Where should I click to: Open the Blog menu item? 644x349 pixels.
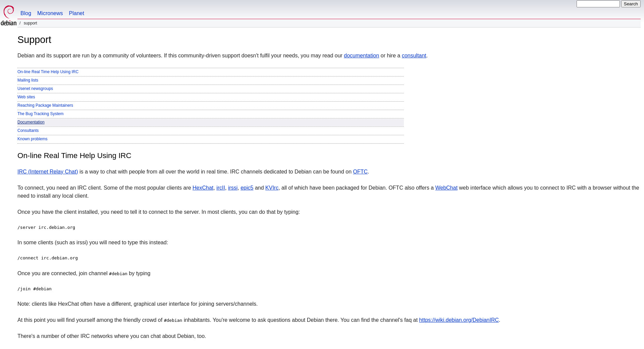click(x=26, y=13)
